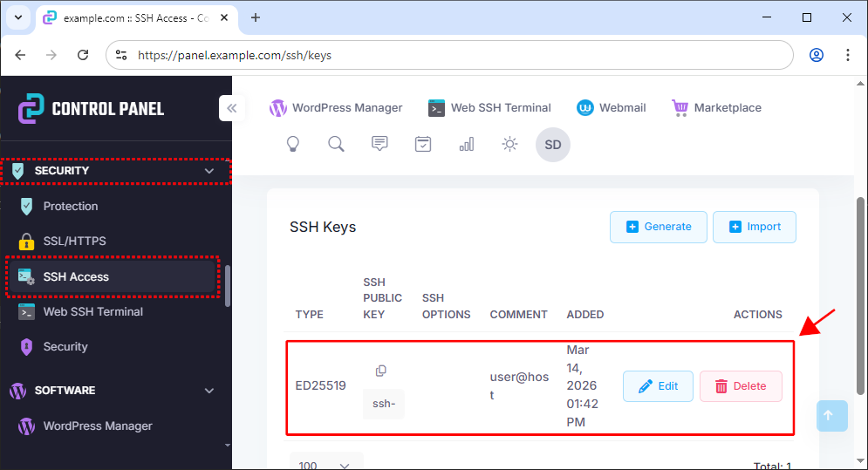The image size is (868, 470).
Task: Click the SSH Access sidebar terminal icon
Action: coord(26,276)
